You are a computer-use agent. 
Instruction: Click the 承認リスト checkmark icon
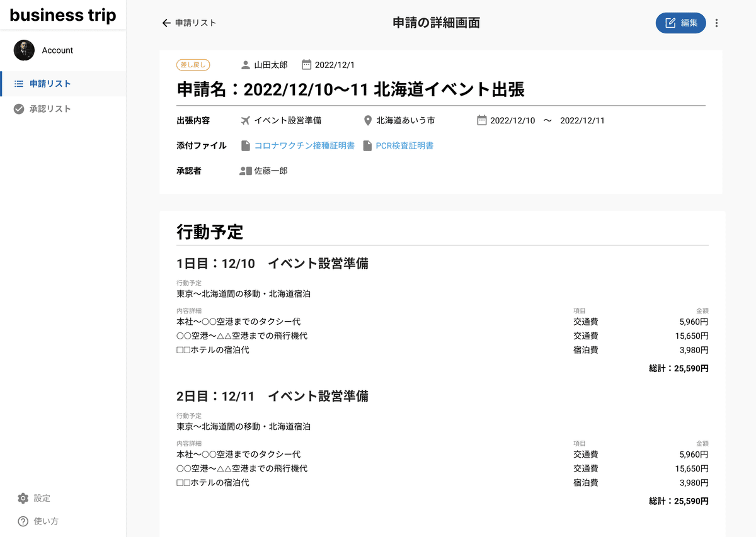coord(19,109)
